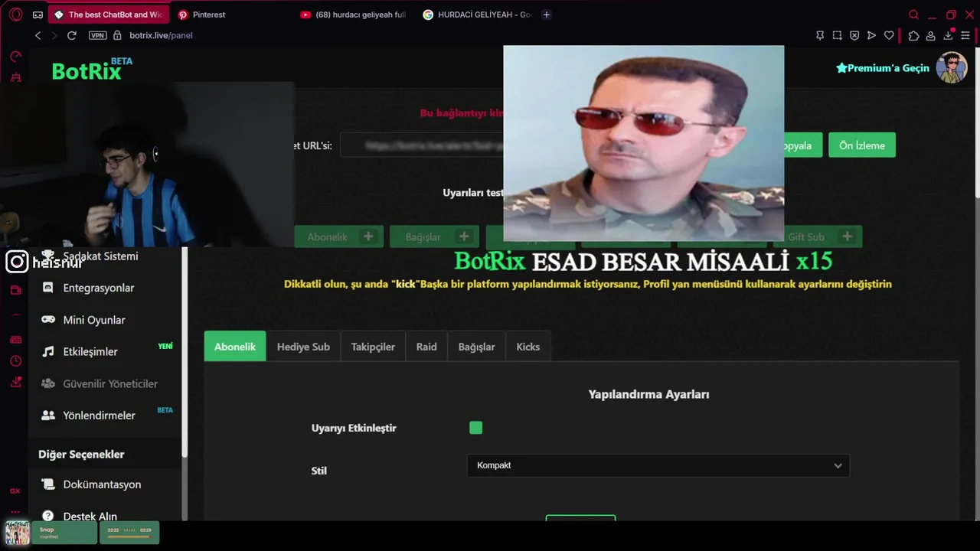The image size is (980, 551).
Task: Open the downloads tray icon
Action: pos(948,35)
